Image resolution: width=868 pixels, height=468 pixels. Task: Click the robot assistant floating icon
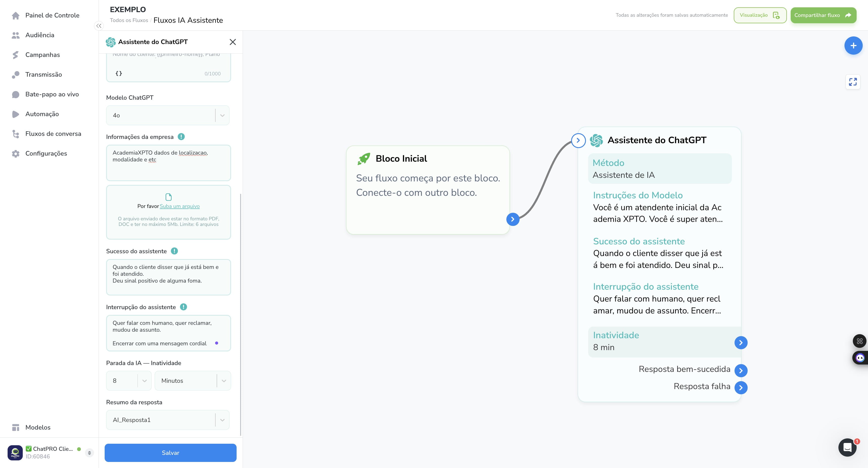(860, 358)
